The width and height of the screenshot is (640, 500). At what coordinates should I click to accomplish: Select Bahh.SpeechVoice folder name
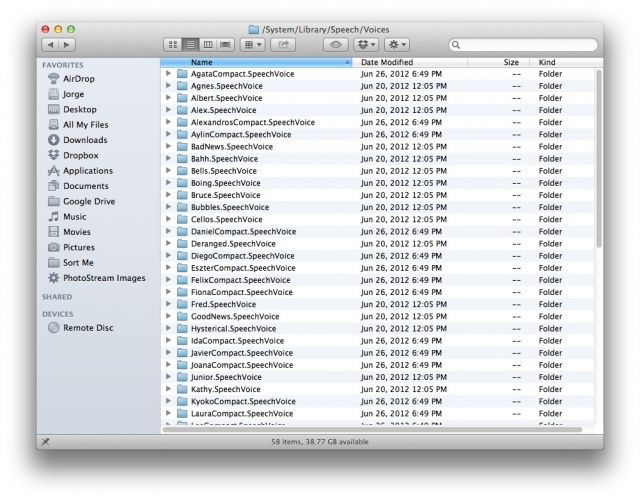pos(224,159)
